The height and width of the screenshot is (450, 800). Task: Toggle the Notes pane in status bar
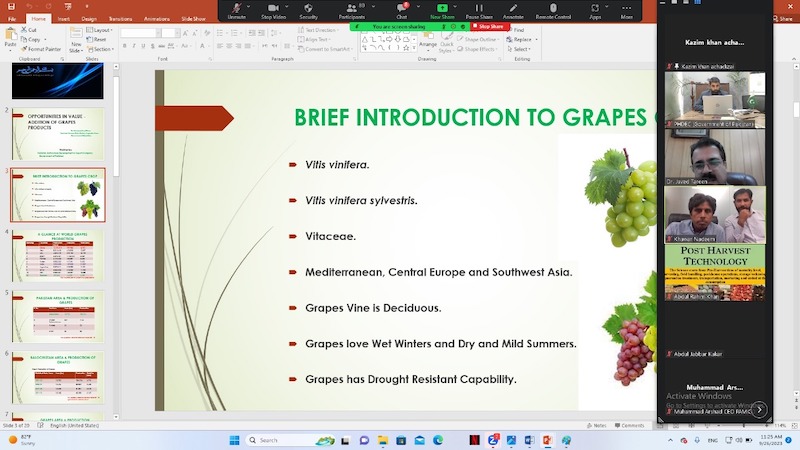click(597, 425)
